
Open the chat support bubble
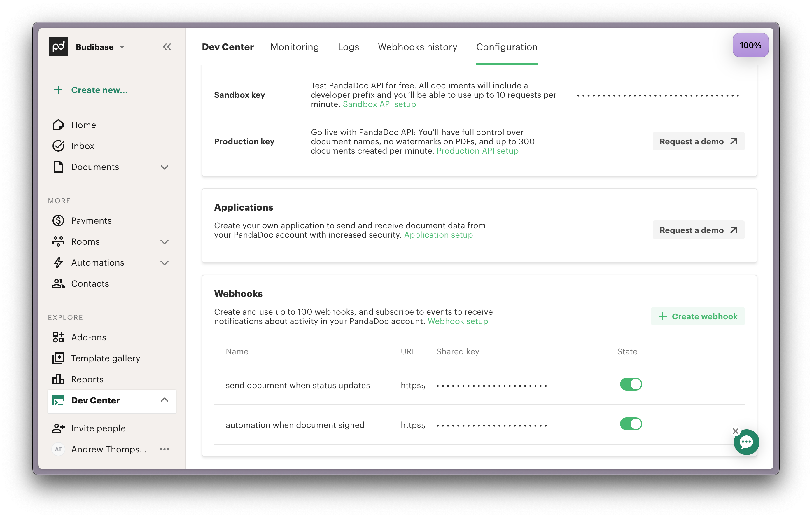click(747, 442)
